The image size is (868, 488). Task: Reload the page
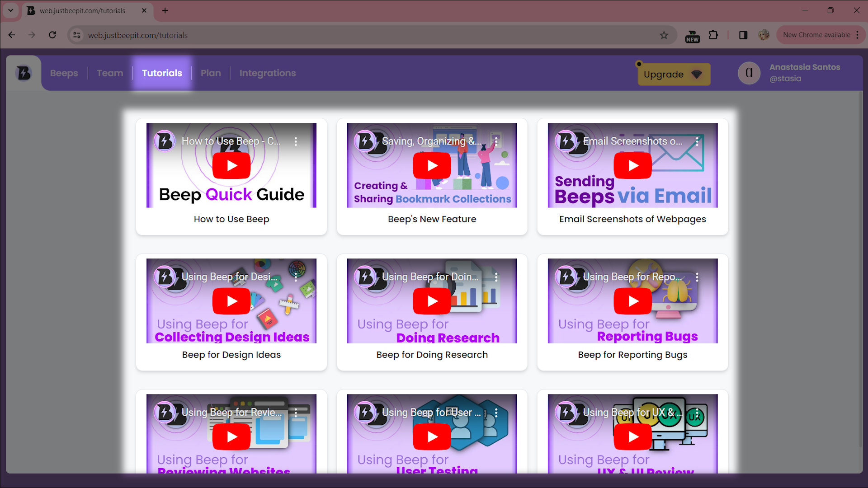(52, 35)
